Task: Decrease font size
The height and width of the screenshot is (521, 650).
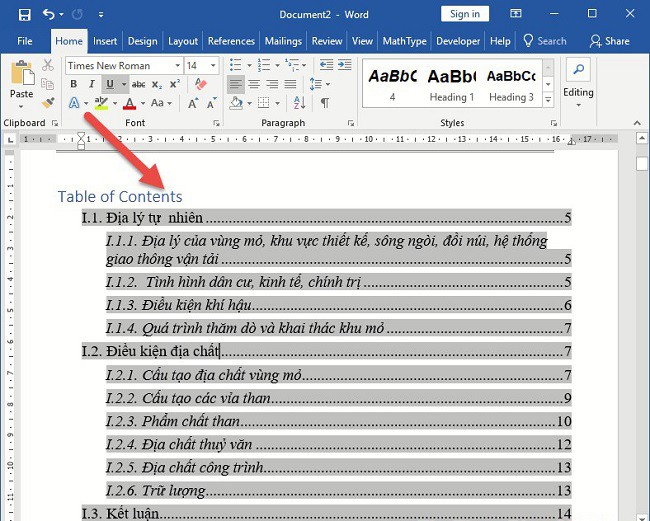Action: click(x=211, y=103)
